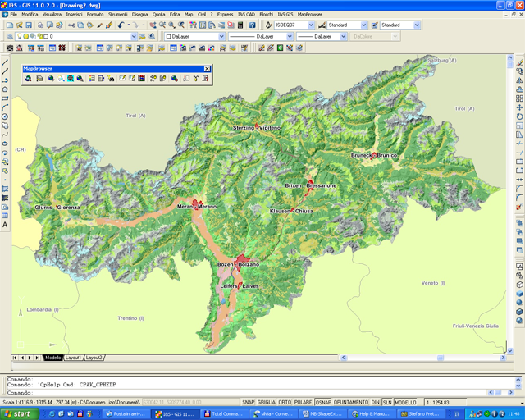Switch to the Layout1 tab
This screenshot has height=420, width=525.
74,358
